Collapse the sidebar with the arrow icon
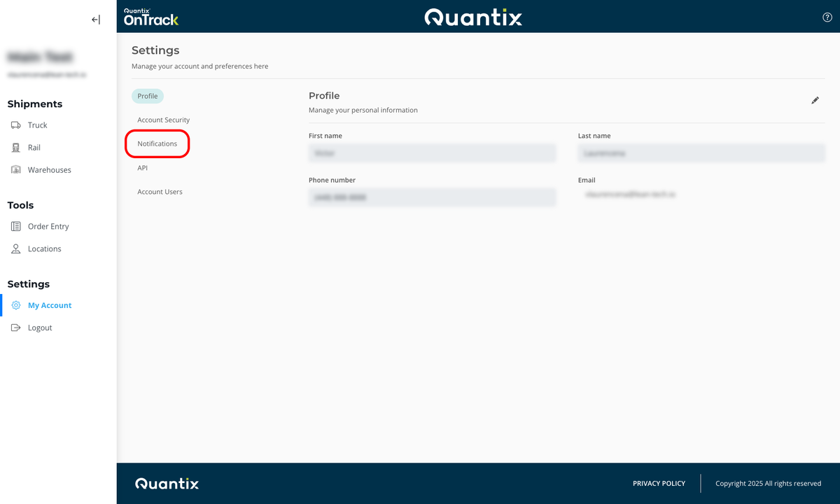 (x=95, y=20)
